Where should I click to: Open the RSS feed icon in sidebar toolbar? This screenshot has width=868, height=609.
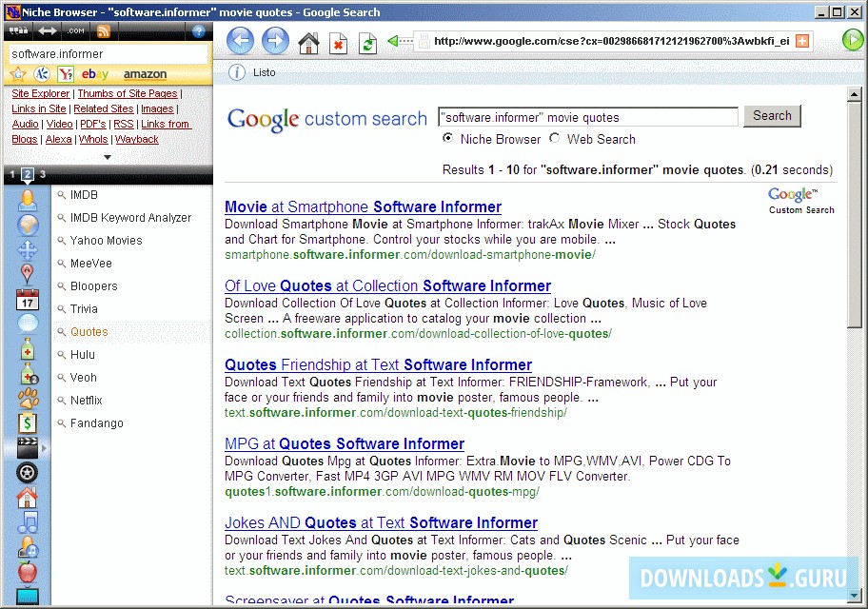tap(104, 31)
